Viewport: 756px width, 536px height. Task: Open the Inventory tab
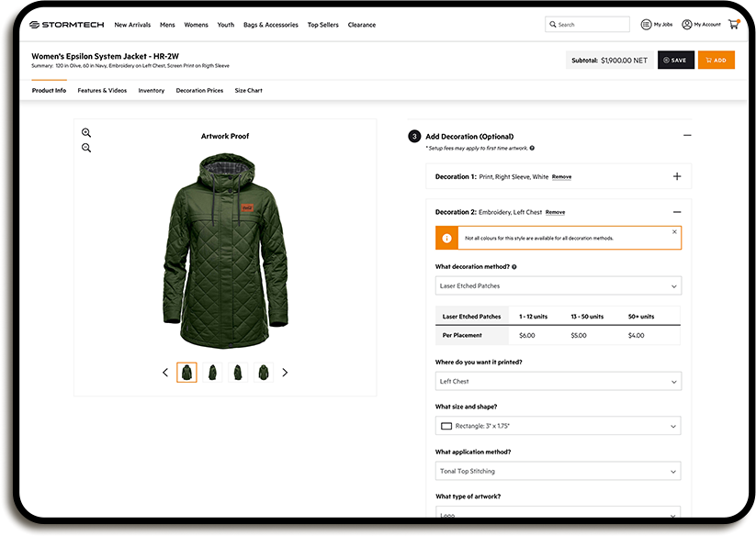(152, 90)
